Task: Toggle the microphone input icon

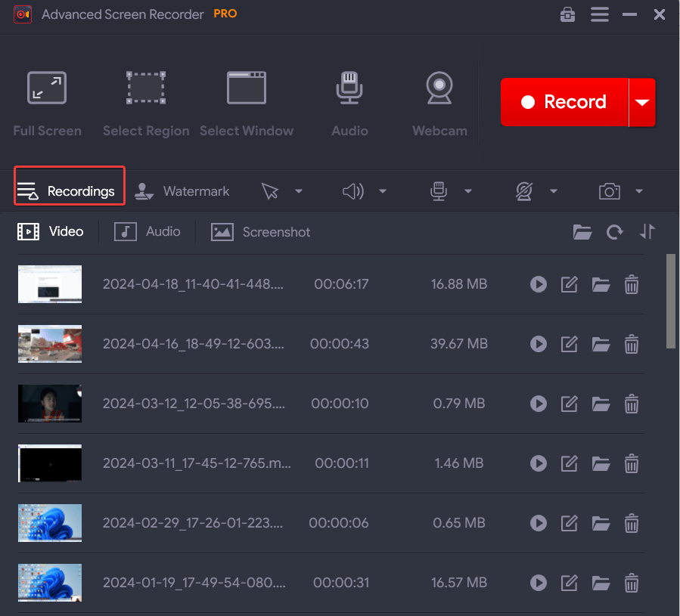Action: [x=439, y=190]
